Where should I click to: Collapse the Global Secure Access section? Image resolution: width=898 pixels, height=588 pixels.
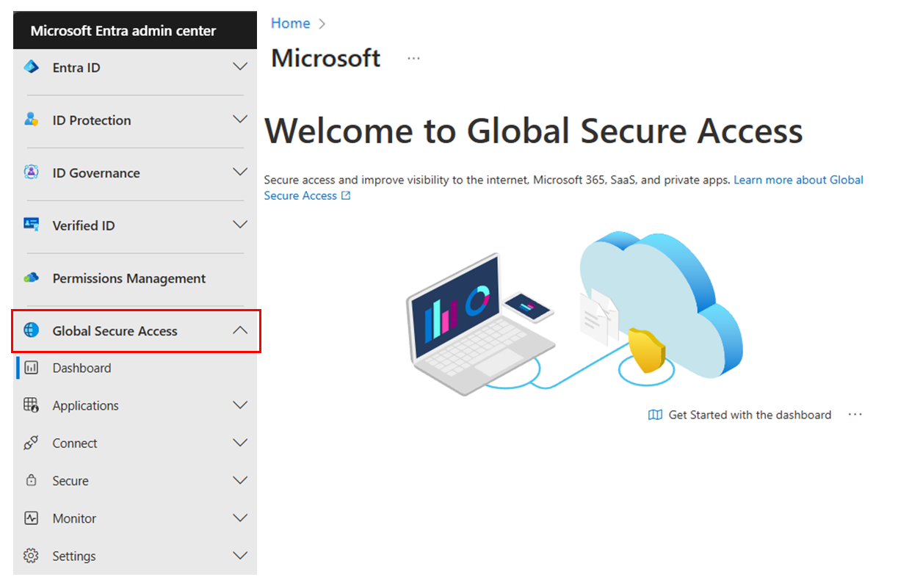pyautogui.click(x=240, y=330)
